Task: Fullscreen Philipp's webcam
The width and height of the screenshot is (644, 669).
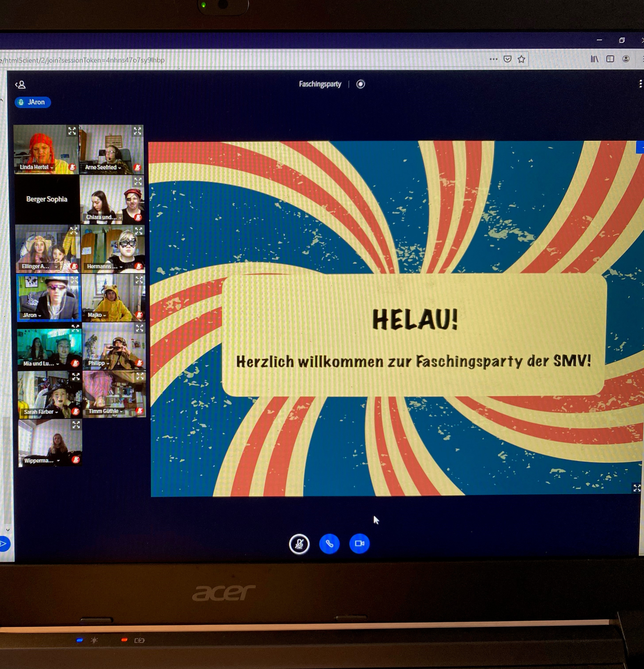Action: (x=140, y=328)
